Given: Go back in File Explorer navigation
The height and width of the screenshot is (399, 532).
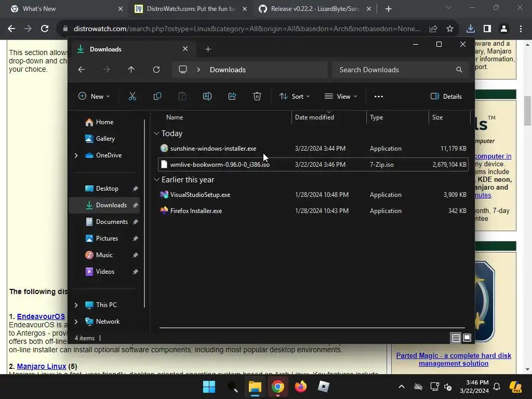Looking at the screenshot, I should coord(82,70).
